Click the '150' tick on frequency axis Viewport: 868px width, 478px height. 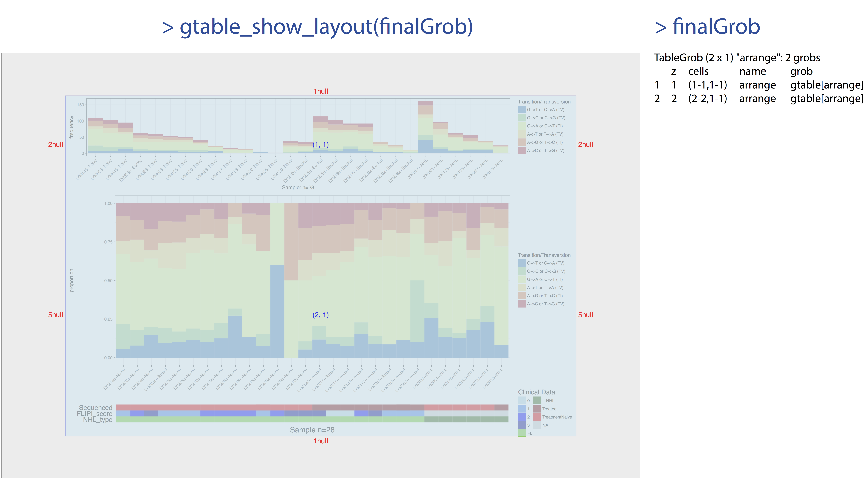coord(80,105)
